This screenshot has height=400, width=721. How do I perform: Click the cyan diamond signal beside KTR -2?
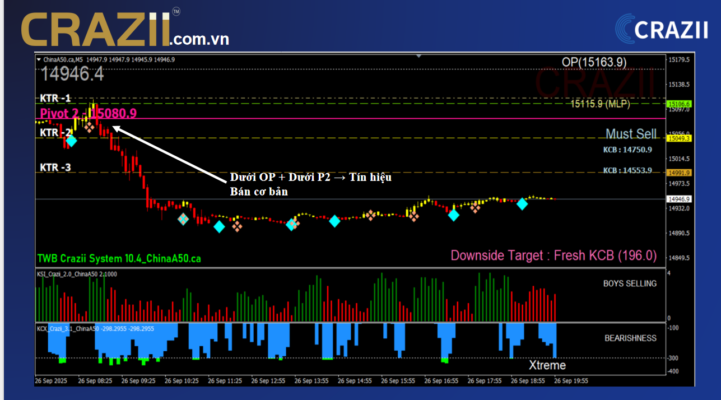[71, 141]
